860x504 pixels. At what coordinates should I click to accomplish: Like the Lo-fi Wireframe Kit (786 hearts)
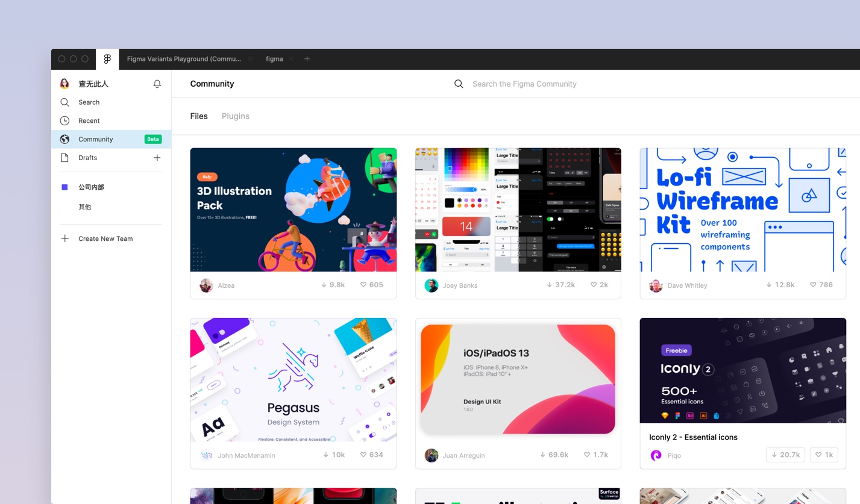(821, 285)
